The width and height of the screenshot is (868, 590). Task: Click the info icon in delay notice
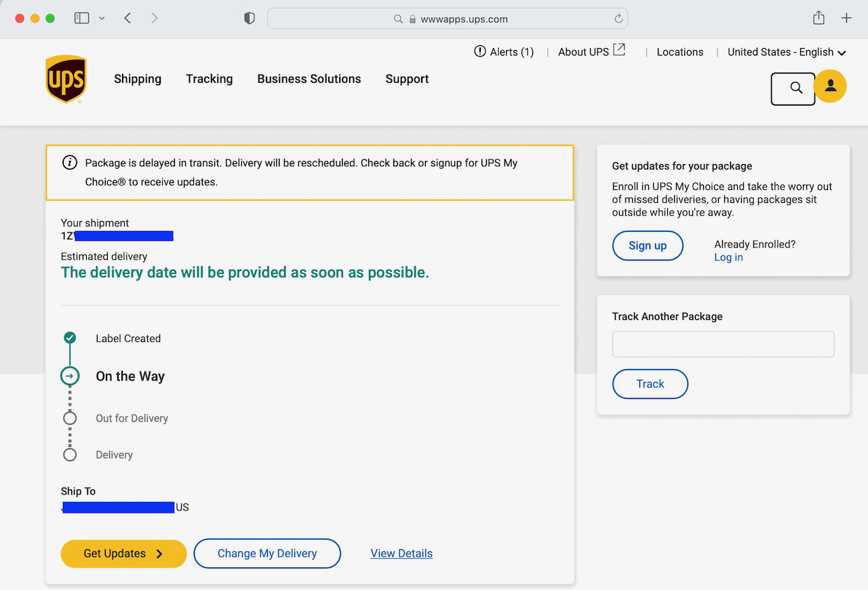69,163
